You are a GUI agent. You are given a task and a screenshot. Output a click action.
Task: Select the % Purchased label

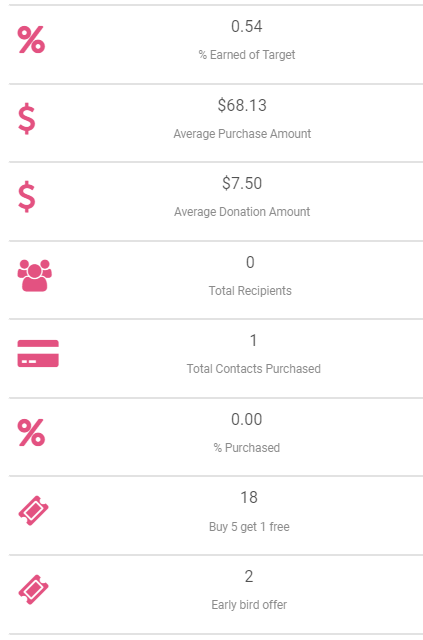pyautogui.click(x=247, y=448)
